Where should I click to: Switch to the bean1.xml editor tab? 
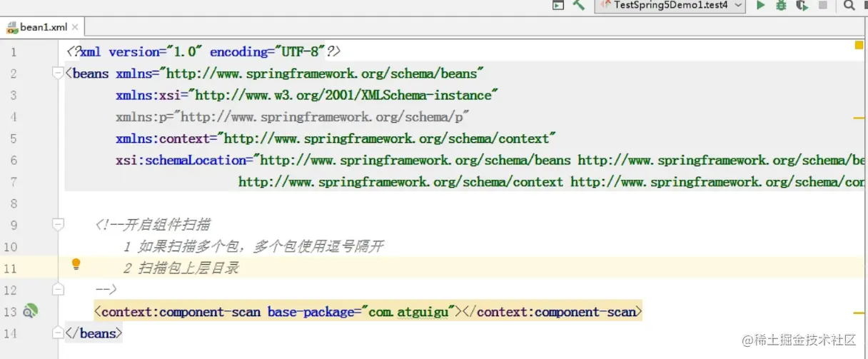pyautogui.click(x=43, y=27)
